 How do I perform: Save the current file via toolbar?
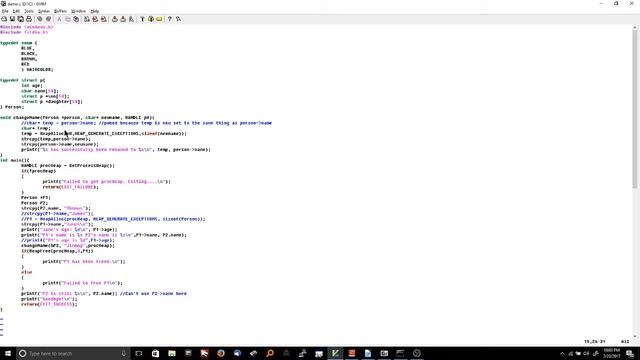pos(12,19)
